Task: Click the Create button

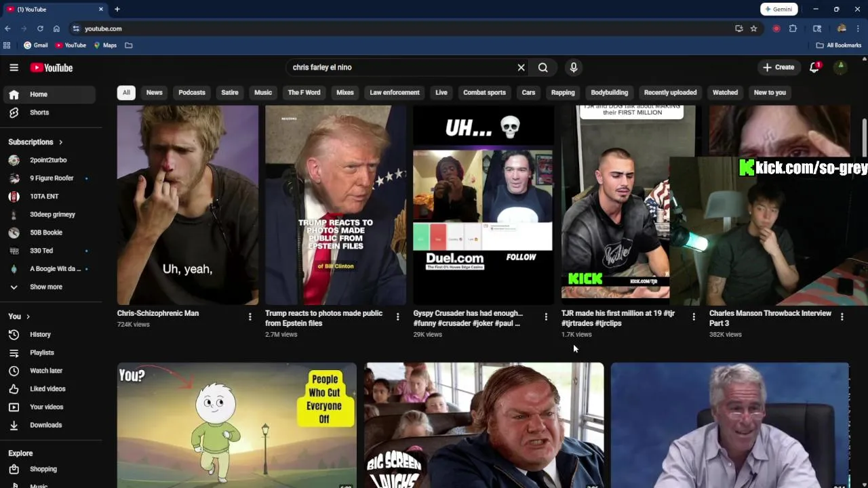Action: (x=778, y=67)
